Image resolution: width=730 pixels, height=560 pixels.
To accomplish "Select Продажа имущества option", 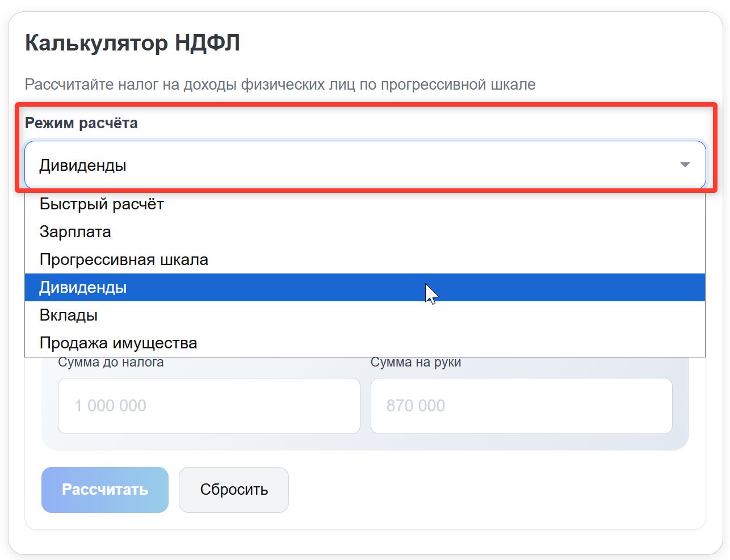I will tap(365, 343).
